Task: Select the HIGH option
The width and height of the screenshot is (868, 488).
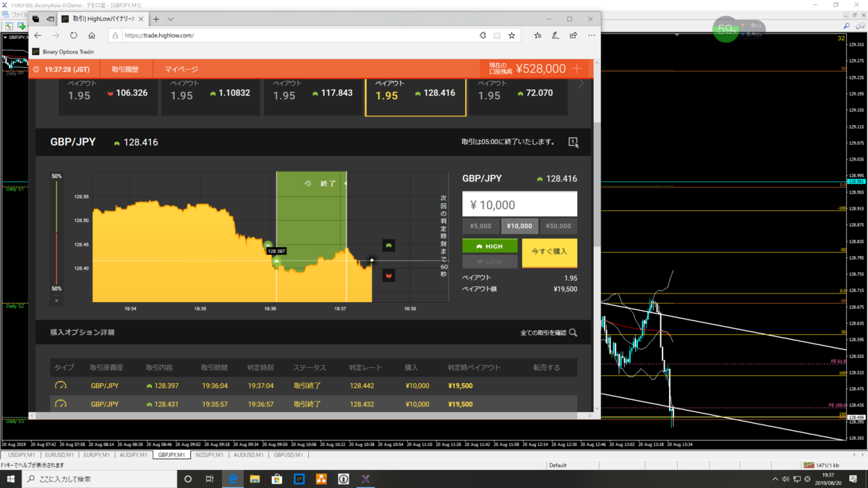Action: 490,247
